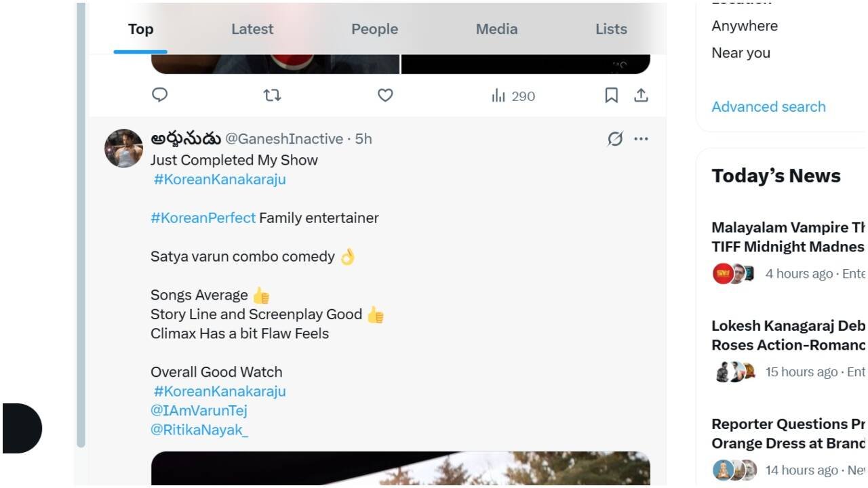Screen dimensions: 868x488
Task: Bookmark the tweet above GaneshInactive's post
Action: [x=611, y=96]
